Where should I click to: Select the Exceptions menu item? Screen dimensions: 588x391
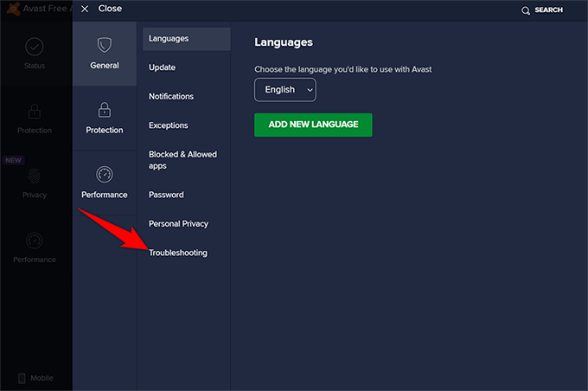point(169,125)
